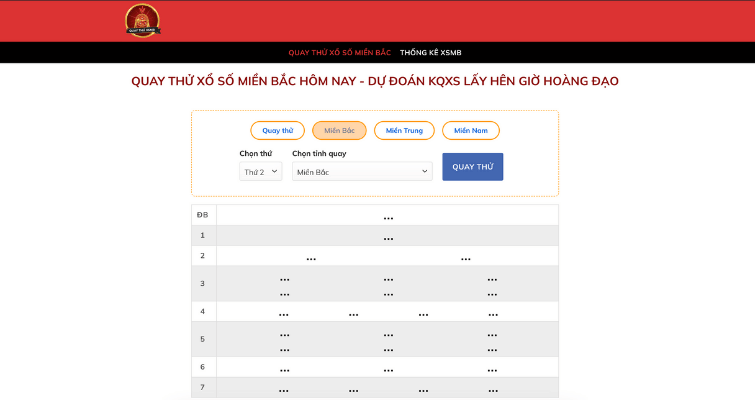Click the prize row 6 label cell
Viewport: 755px width, 400px height.
[203, 367]
